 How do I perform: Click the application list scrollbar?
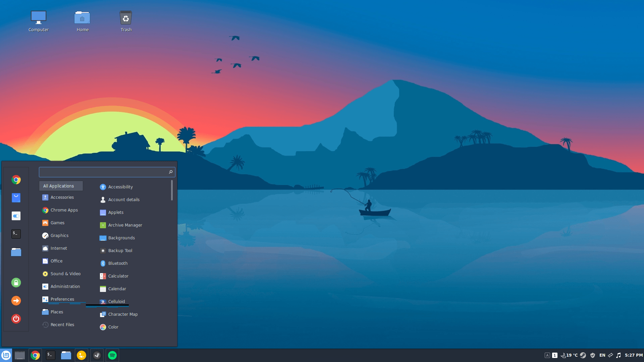[172, 190]
